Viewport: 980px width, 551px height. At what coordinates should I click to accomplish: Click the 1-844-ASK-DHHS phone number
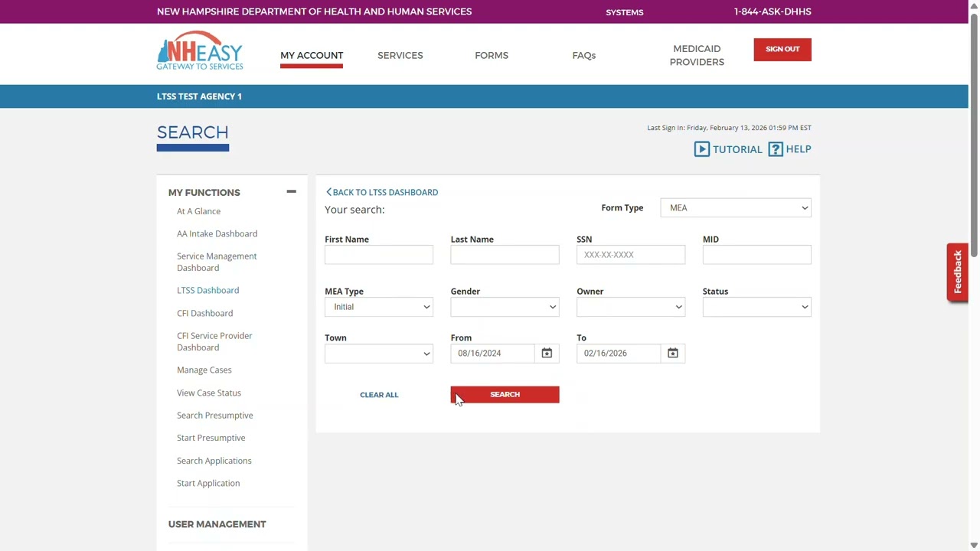pos(773,11)
